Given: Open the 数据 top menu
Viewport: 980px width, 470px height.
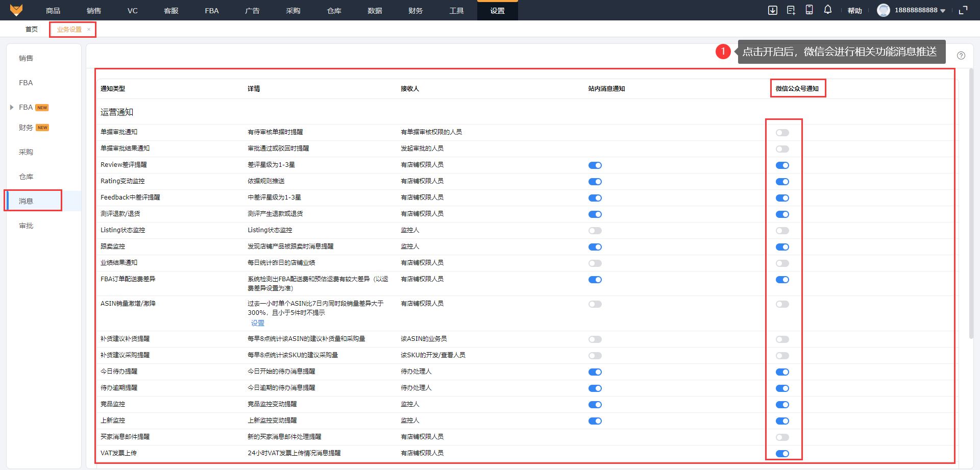Looking at the screenshot, I should click(375, 10).
